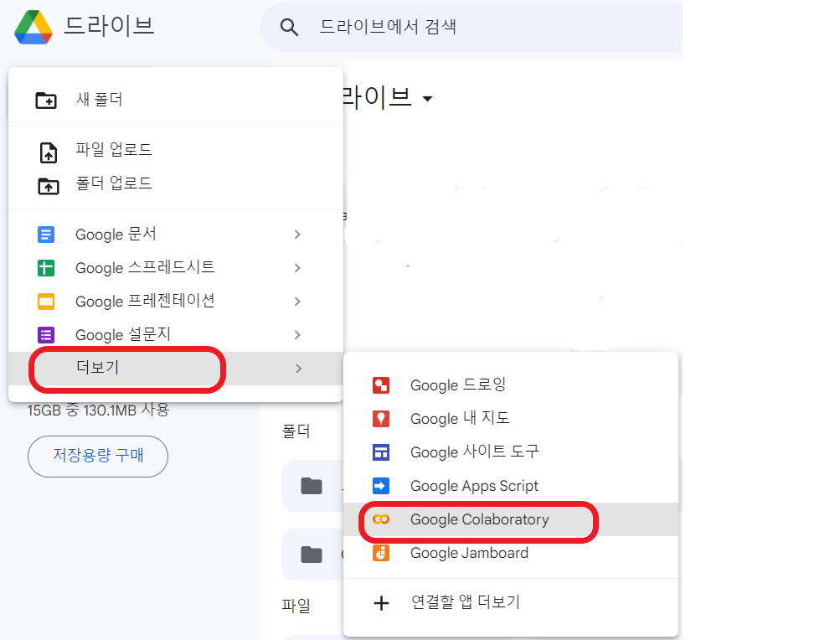Click the Colaboratory CO icon

pyautogui.click(x=381, y=519)
